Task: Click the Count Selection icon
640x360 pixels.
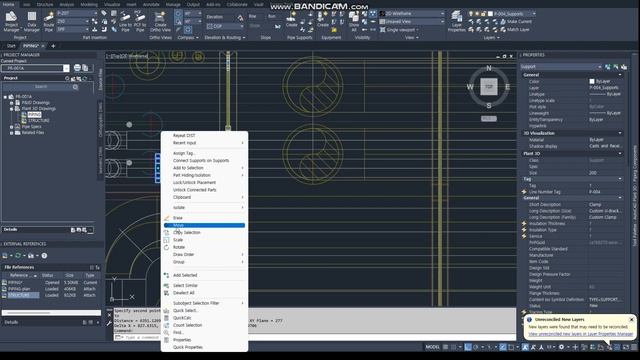Action: (x=167, y=325)
